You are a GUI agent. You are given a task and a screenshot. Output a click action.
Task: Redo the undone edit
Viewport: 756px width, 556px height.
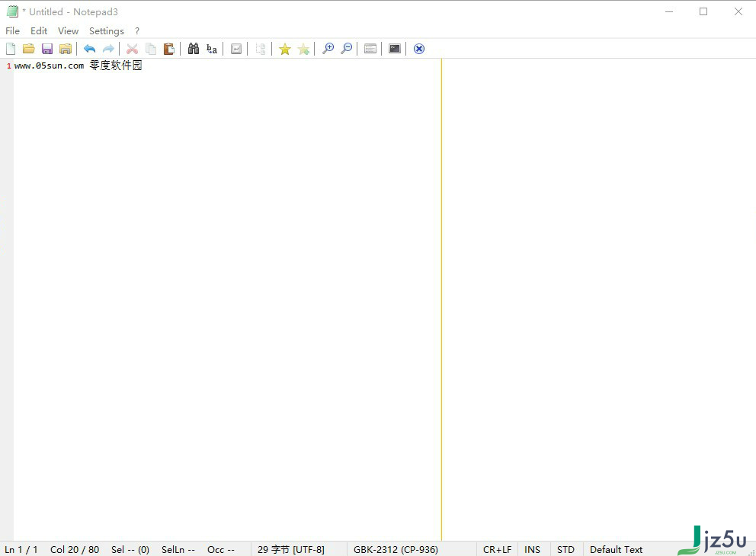pos(108,49)
